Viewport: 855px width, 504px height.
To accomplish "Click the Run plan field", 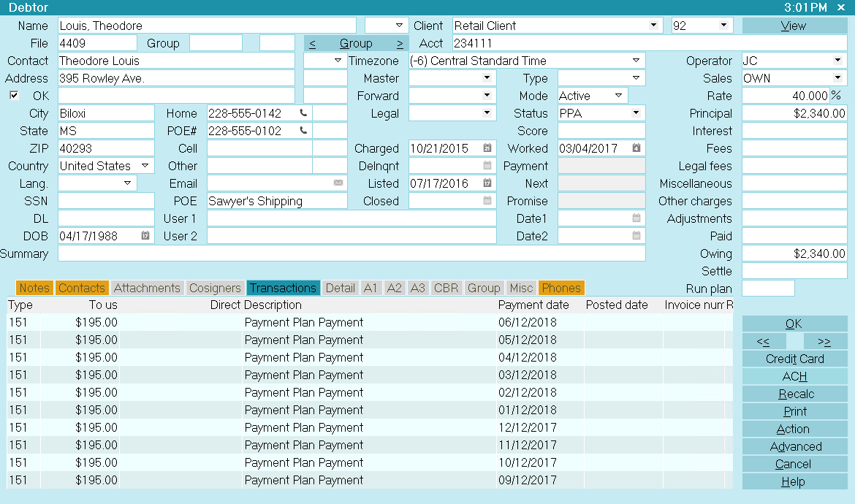I will [768, 289].
